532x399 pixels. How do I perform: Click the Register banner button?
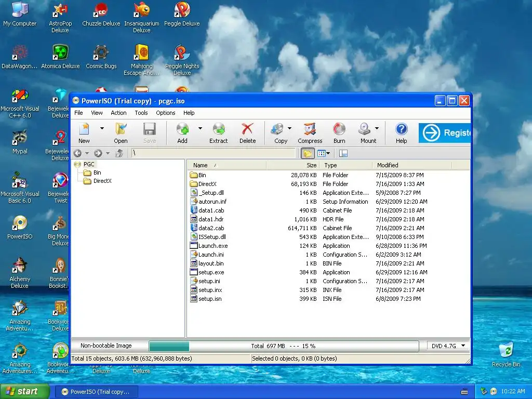pyautogui.click(x=445, y=132)
